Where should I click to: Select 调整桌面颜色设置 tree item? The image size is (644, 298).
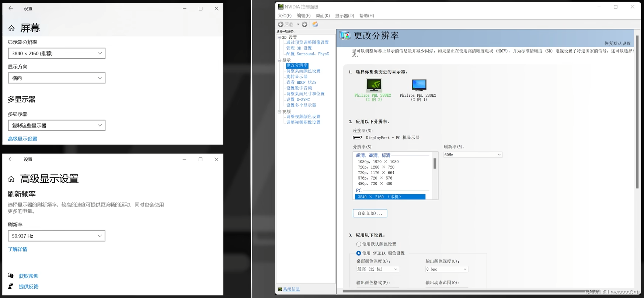coord(303,71)
